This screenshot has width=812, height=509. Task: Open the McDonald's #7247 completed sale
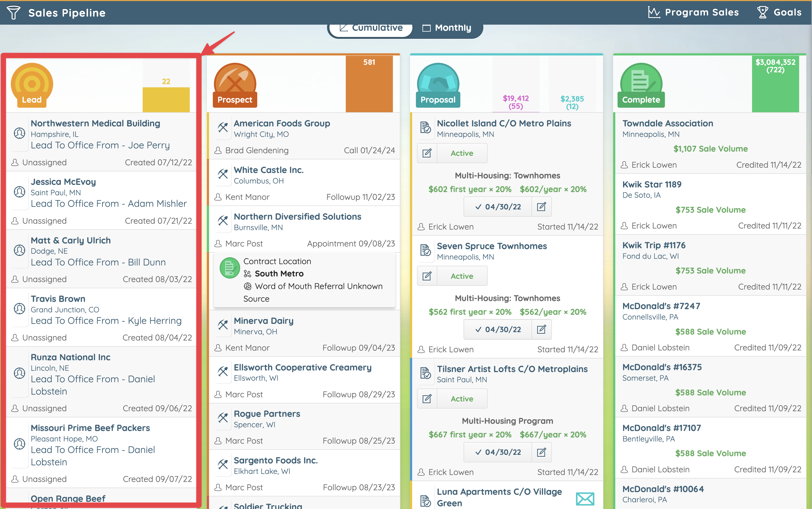[x=661, y=306]
